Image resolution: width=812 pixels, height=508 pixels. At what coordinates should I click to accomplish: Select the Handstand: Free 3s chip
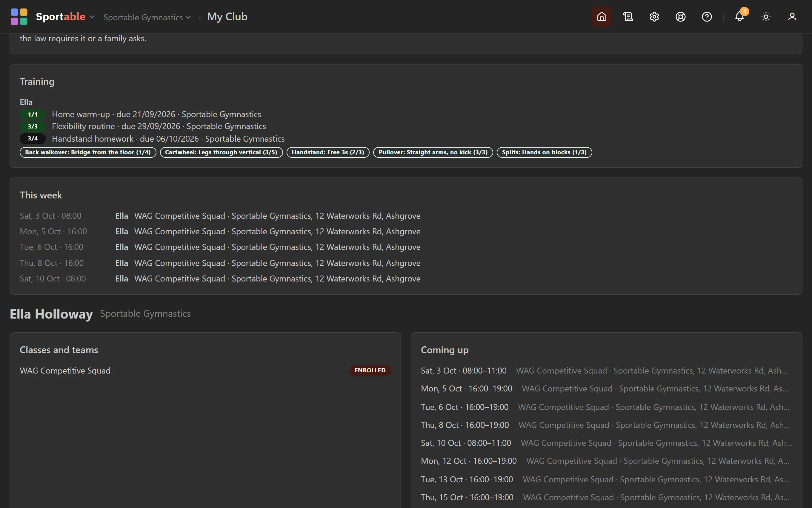(328, 152)
